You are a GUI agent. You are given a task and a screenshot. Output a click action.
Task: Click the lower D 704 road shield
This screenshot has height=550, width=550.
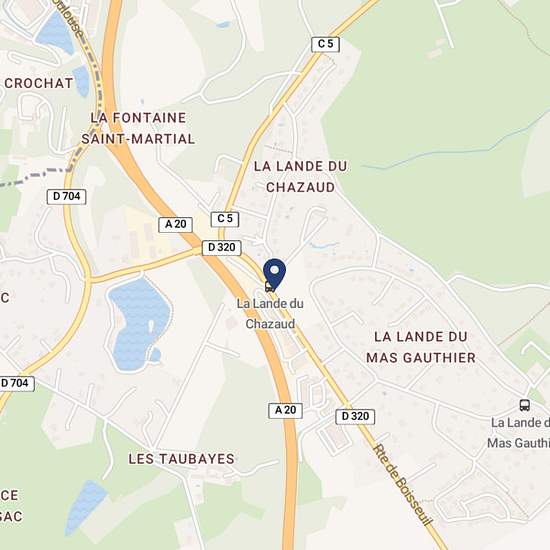pyautogui.click(x=16, y=383)
